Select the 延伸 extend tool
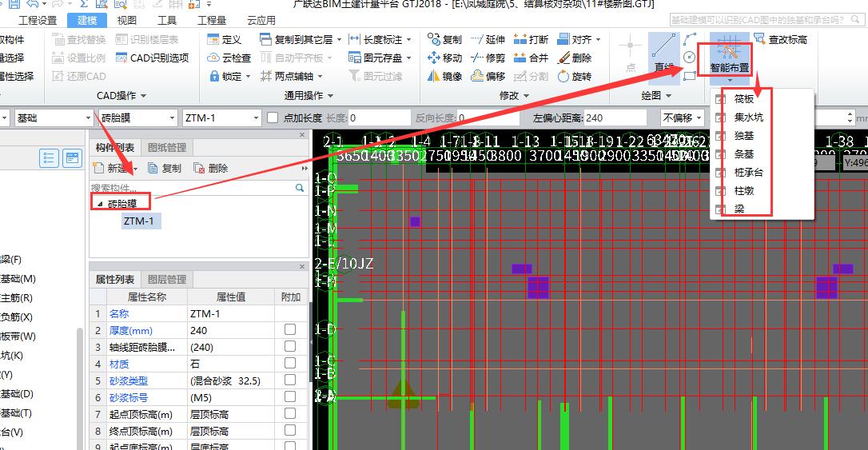 [x=488, y=40]
